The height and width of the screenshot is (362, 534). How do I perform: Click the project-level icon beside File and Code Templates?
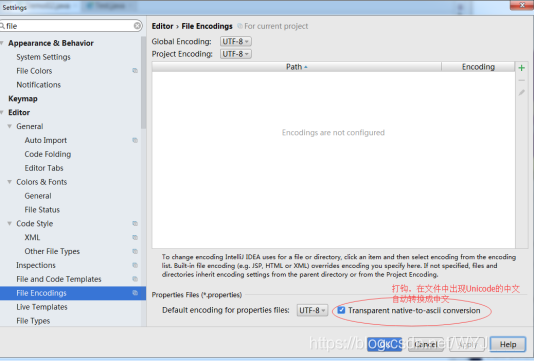pos(135,279)
